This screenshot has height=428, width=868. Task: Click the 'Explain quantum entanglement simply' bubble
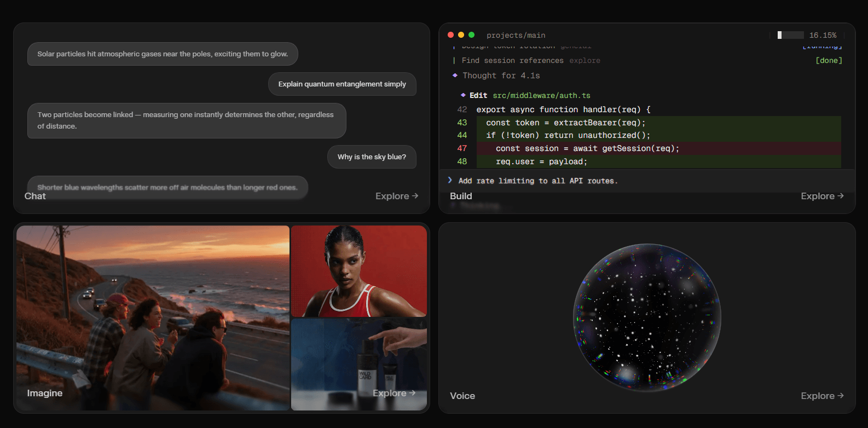coord(342,84)
